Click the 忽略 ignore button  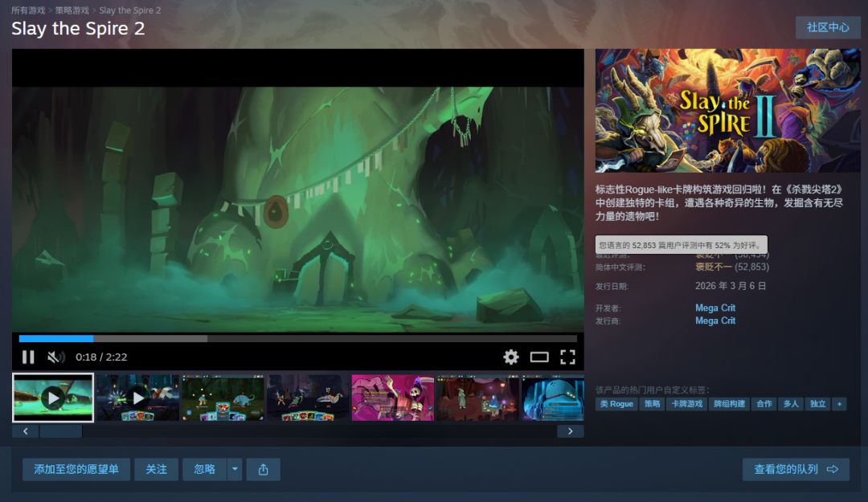click(204, 469)
